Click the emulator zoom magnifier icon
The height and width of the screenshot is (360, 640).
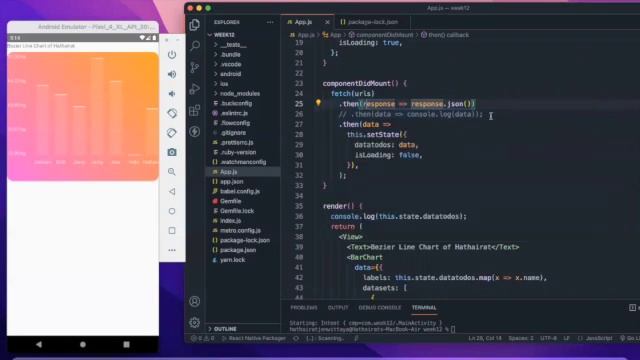[x=172, y=172]
